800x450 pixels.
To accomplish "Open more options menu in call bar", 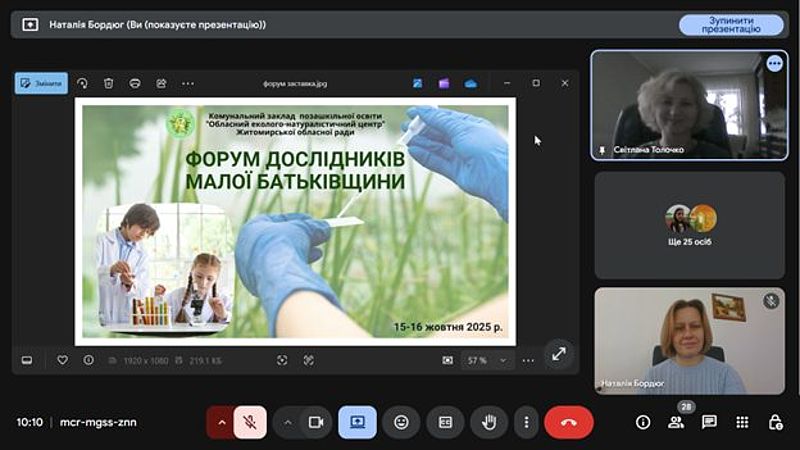I will point(527,422).
